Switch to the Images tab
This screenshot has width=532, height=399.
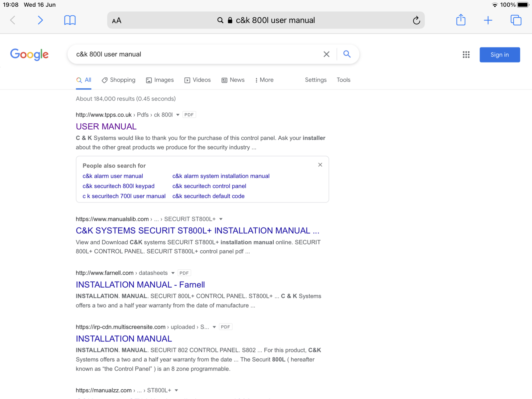160,80
